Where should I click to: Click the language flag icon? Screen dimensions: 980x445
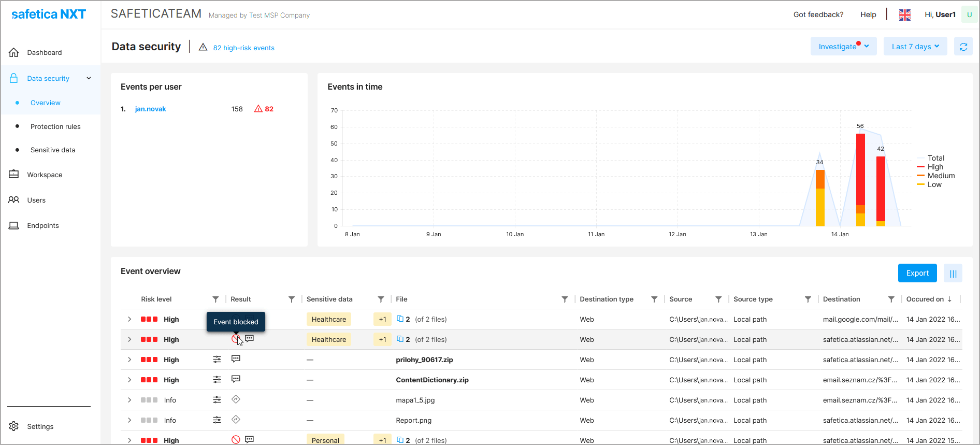tap(904, 15)
